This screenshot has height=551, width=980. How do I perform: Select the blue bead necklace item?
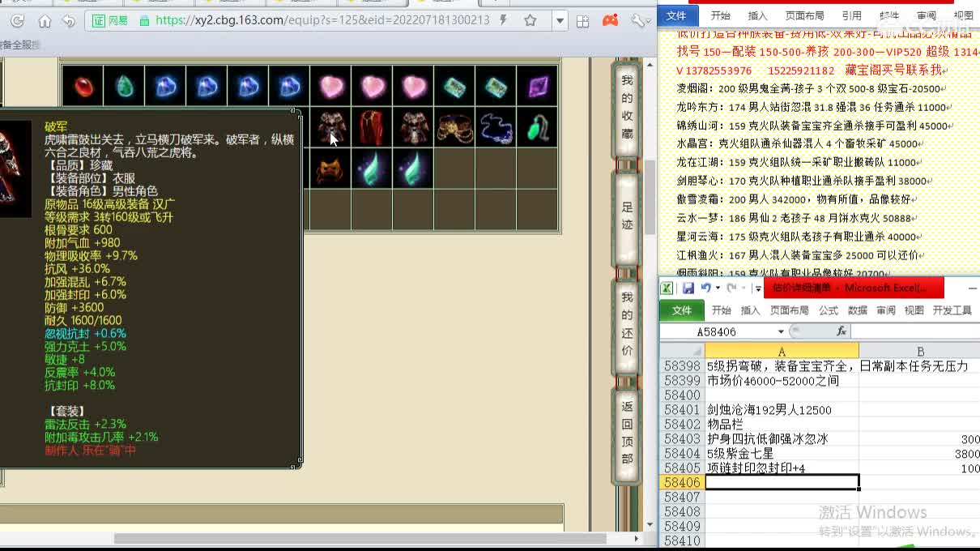click(x=496, y=127)
